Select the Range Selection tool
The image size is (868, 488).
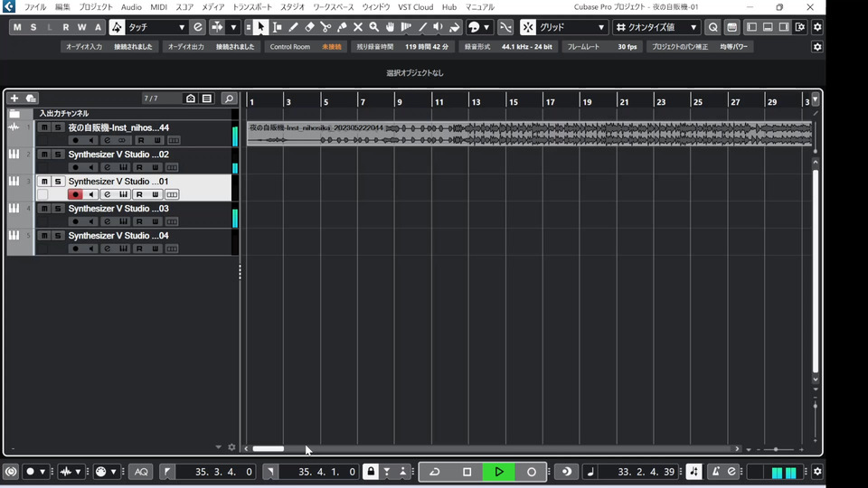277,27
